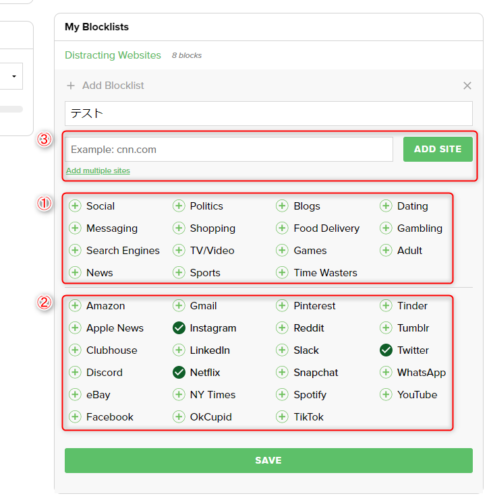Click the grey slider bar at left
The height and width of the screenshot is (500, 491).
pyautogui.click(x=11, y=109)
